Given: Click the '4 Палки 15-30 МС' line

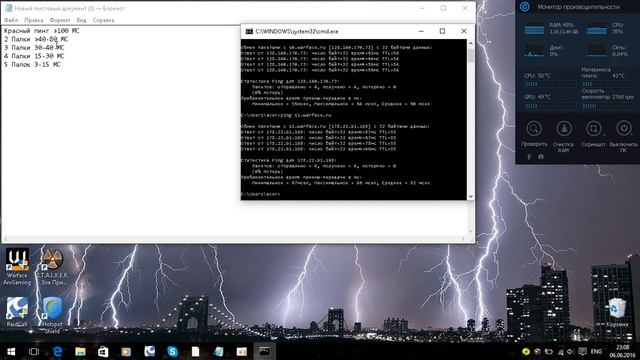Looking at the screenshot, I should 34,56.
